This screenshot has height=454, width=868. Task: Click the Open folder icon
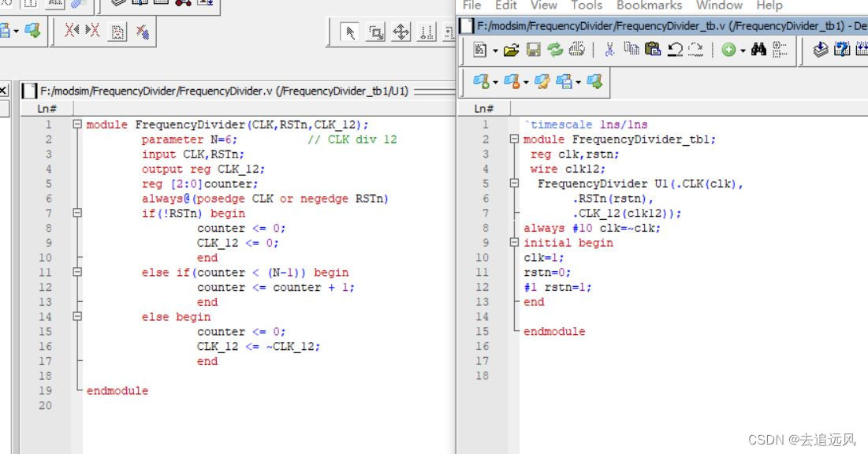pos(512,50)
